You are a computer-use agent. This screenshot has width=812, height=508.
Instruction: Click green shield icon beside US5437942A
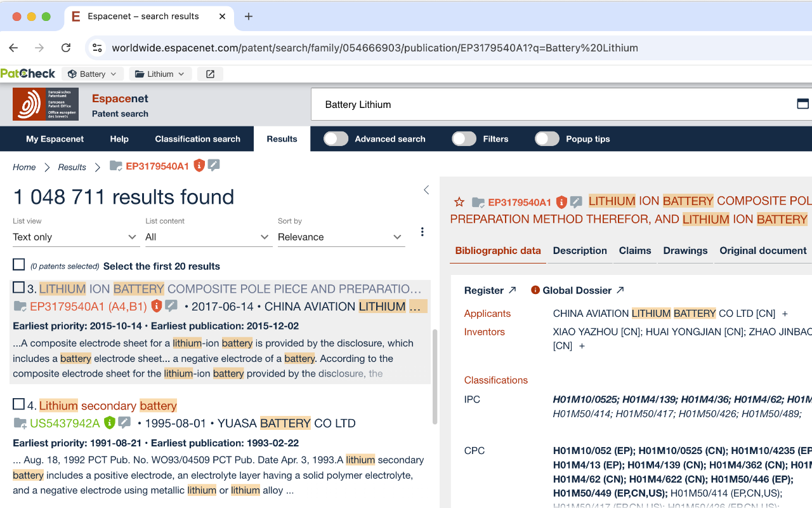point(109,423)
